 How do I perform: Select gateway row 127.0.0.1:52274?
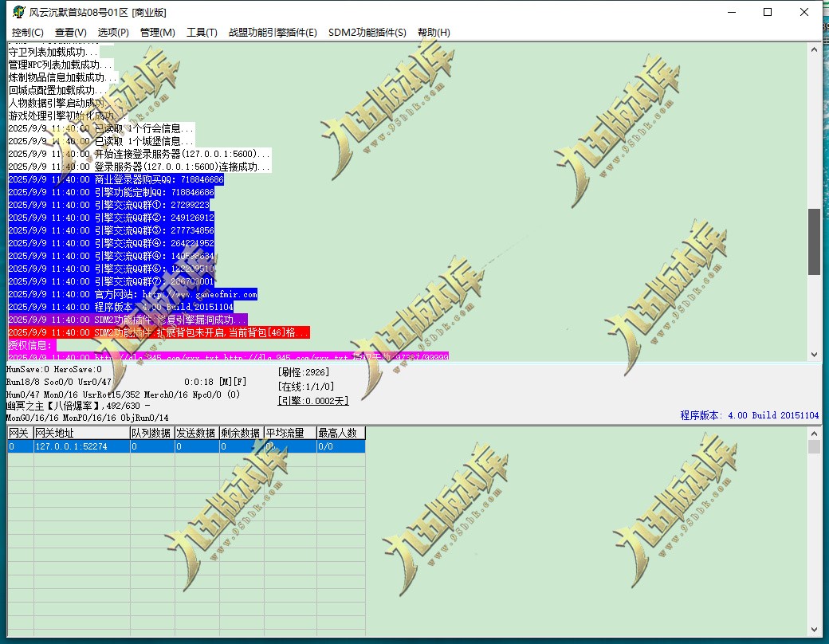[186, 446]
